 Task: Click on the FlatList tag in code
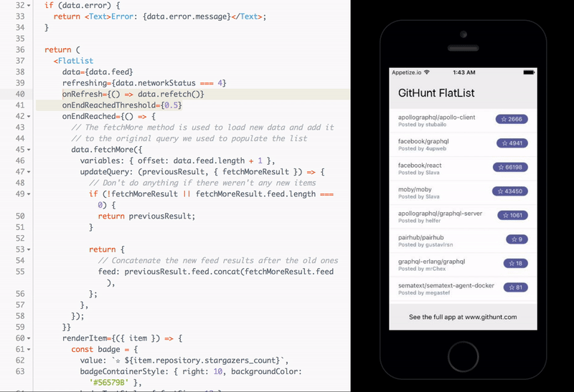(76, 61)
